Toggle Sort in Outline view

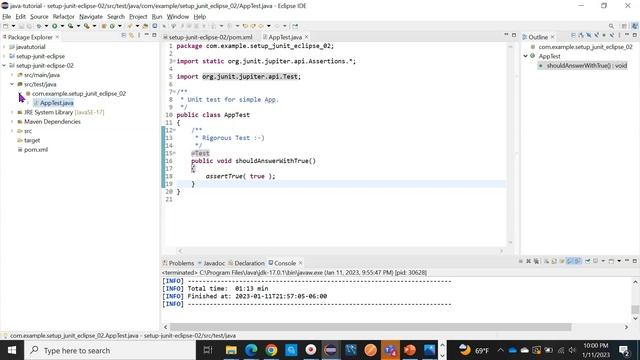click(581, 36)
